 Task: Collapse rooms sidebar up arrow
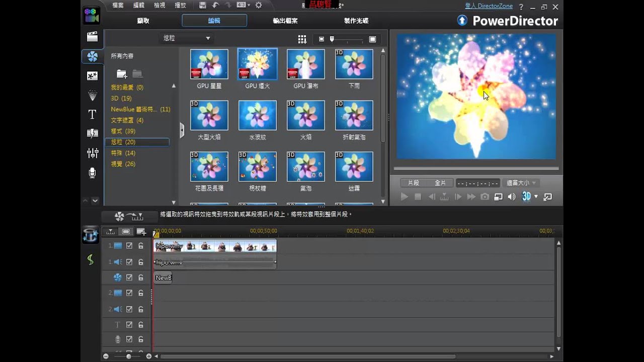point(85,201)
